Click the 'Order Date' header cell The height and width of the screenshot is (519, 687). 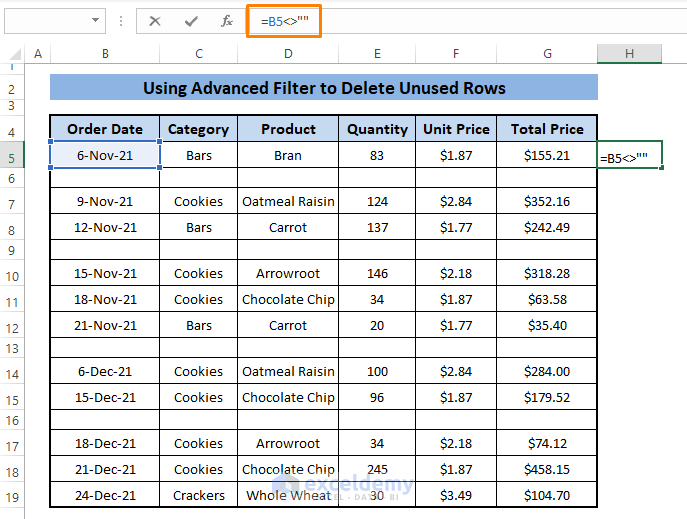105,129
